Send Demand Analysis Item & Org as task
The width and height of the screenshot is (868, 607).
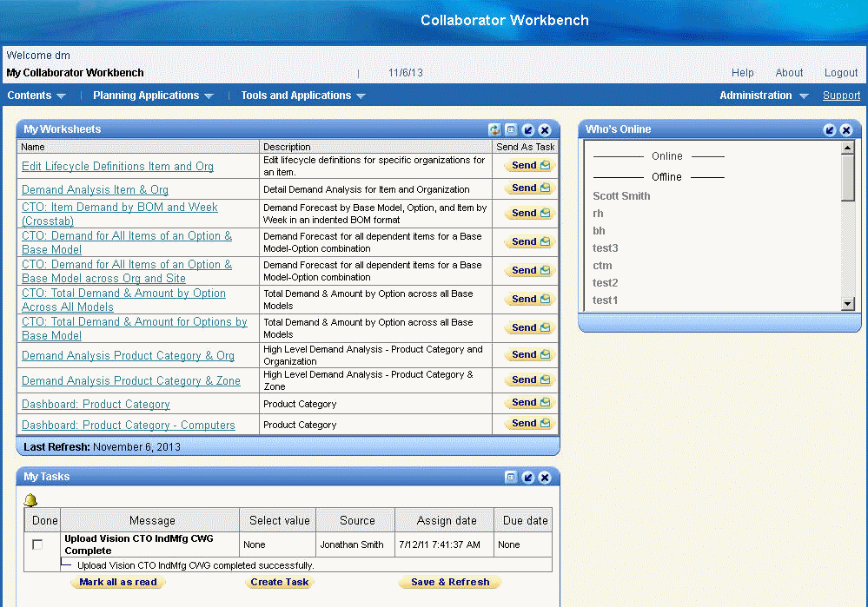pos(530,188)
